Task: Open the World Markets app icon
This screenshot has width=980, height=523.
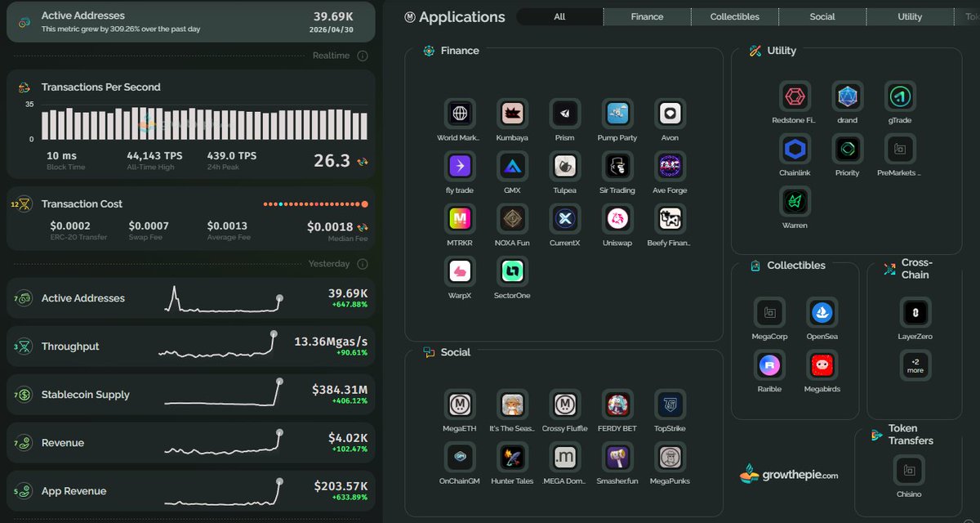Action: click(x=460, y=114)
